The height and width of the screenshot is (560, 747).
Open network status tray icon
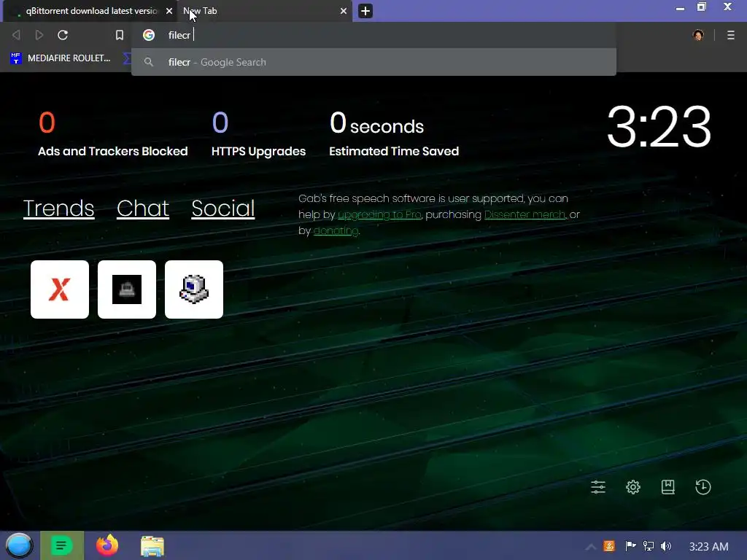pyautogui.click(x=649, y=546)
